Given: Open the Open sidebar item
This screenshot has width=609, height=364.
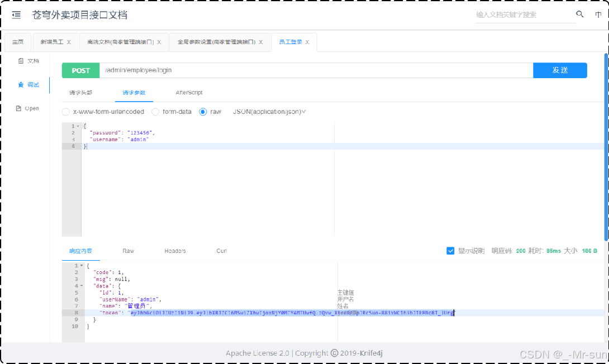Looking at the screenshot, I should [27, 108].
